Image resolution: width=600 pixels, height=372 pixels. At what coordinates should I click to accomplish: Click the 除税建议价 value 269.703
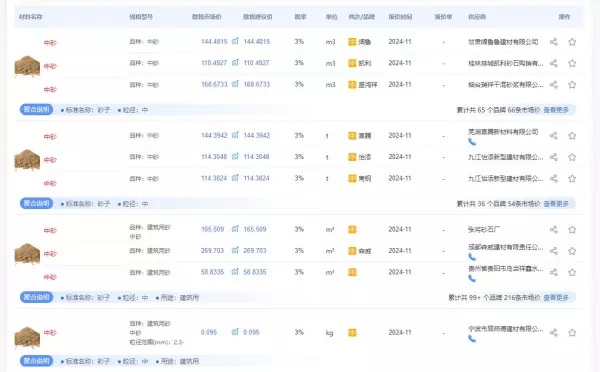coord(255,251)
